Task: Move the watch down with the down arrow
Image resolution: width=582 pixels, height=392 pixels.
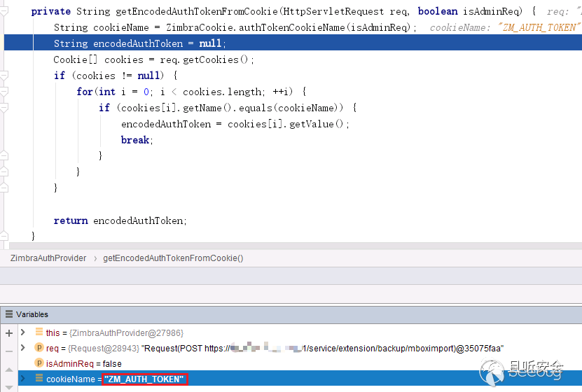Action: tap(9, 388)
